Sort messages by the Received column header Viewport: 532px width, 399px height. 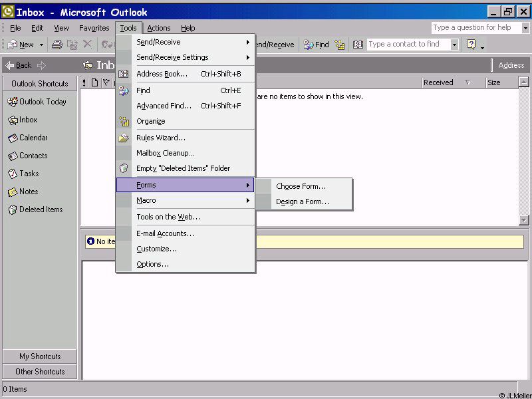pyautogui.click(x=439, y=82)
